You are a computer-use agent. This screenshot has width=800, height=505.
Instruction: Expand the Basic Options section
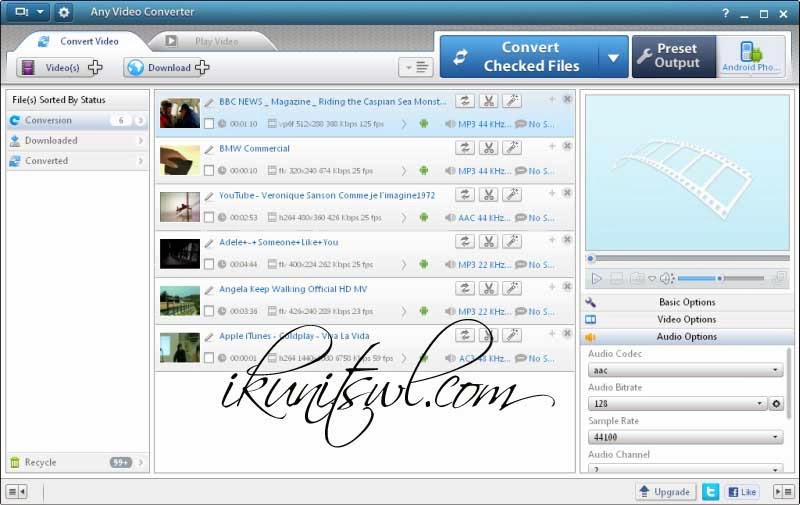(x=687, y=302)
